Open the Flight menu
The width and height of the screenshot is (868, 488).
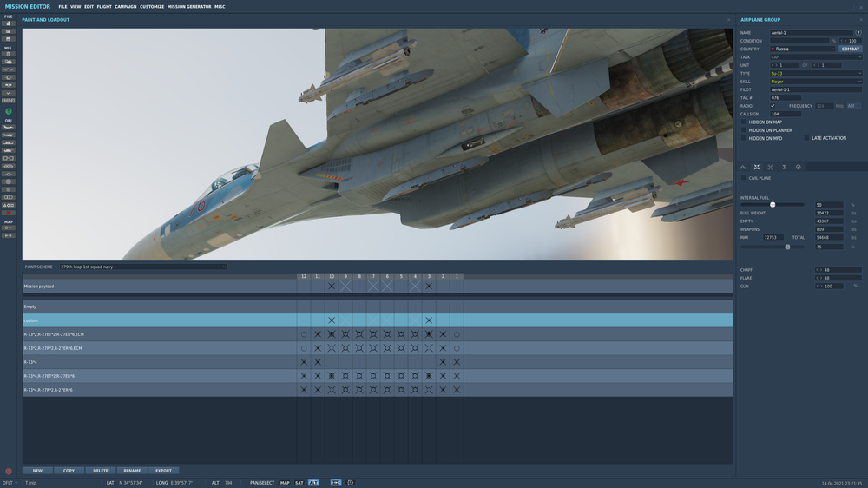104,7
